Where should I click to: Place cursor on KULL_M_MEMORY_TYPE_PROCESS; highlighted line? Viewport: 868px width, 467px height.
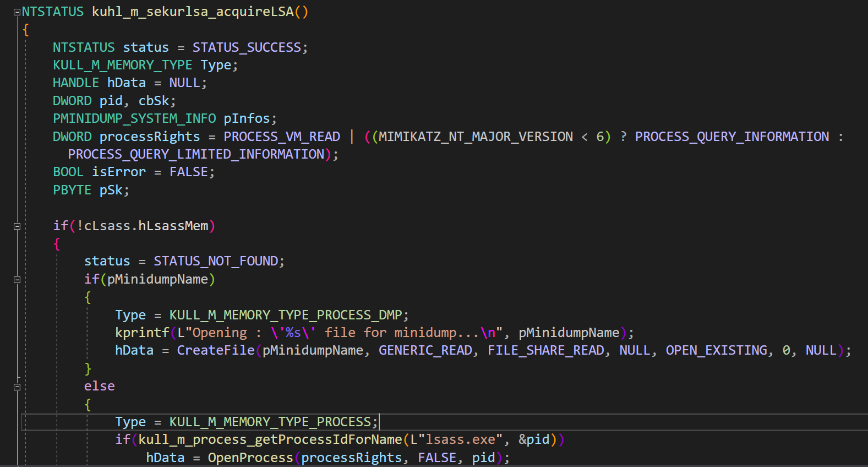(x=270, y=422)
